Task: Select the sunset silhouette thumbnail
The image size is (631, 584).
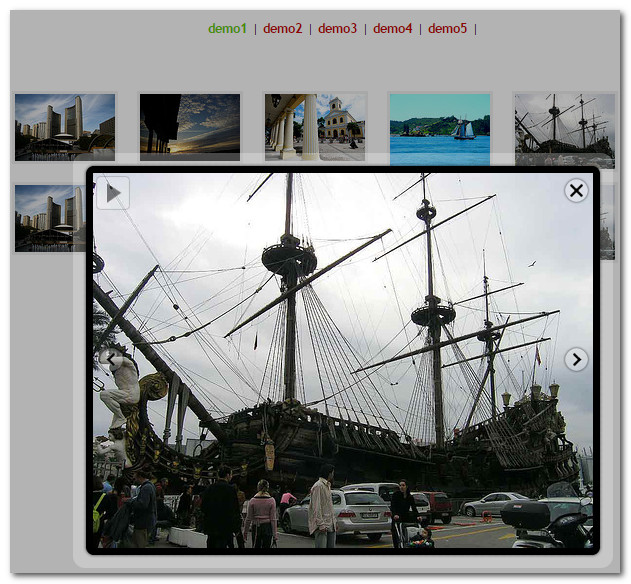Action: point(190,127)
